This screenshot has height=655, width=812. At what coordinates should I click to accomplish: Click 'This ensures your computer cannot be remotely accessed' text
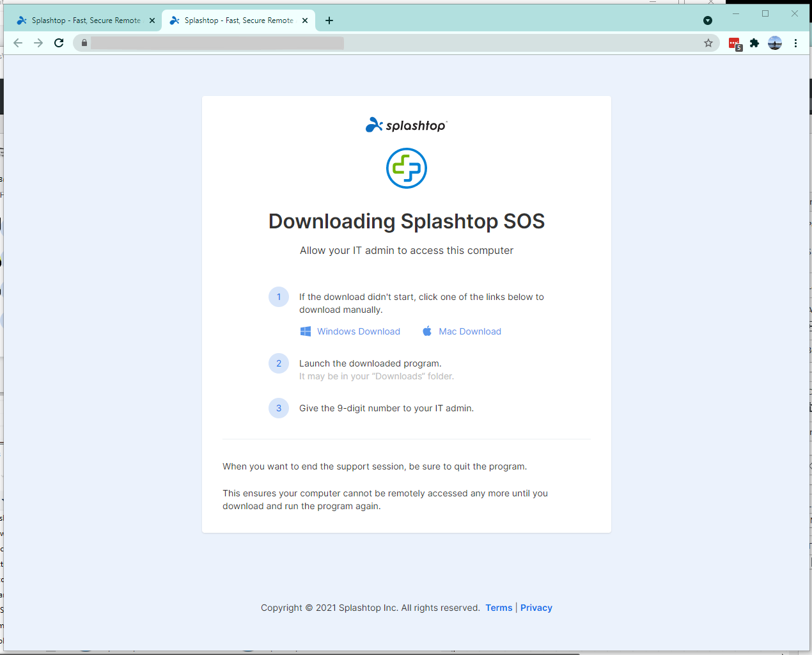tap(385, 500)
